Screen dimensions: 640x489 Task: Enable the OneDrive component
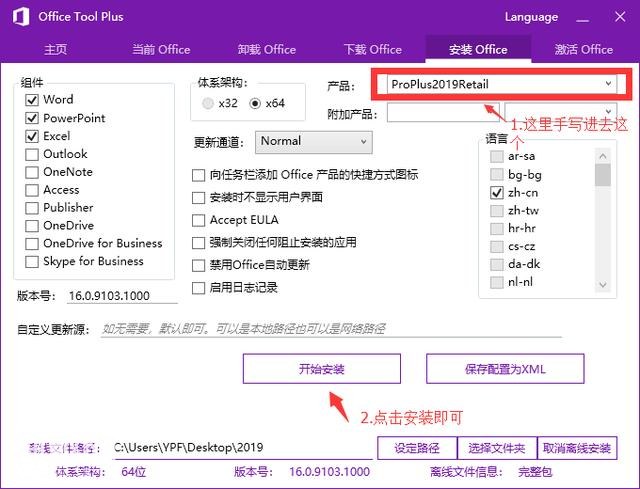click(x=32, y=226)
